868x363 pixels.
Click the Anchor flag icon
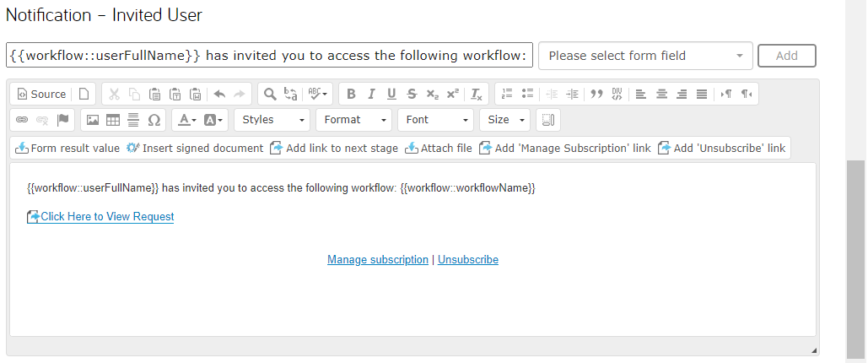click(62, 120)
